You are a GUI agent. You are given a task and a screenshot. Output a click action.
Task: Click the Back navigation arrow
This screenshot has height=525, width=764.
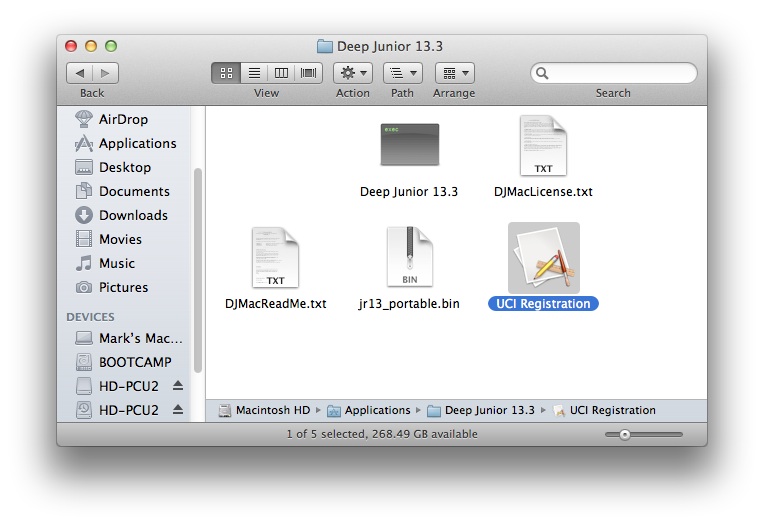click(x=80, y=73)
